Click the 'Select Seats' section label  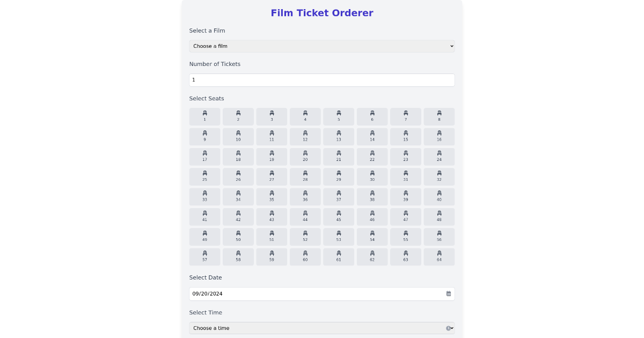pos(207,98)
